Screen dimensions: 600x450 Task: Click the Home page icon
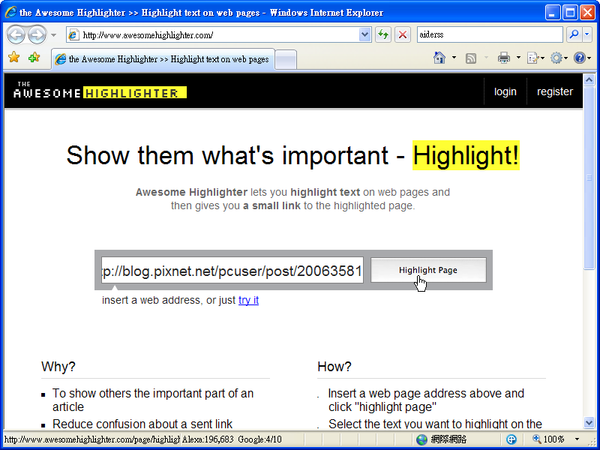tap(439, 58)
